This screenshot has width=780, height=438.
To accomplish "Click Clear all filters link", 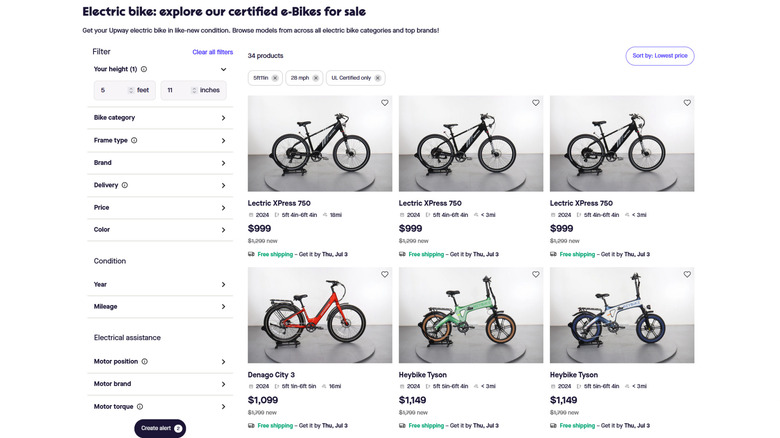I will (x=212, y=52).
